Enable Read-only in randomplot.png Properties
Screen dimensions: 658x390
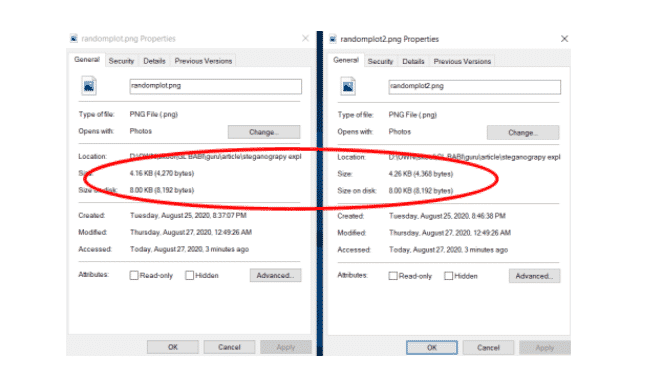pos(134,275)
